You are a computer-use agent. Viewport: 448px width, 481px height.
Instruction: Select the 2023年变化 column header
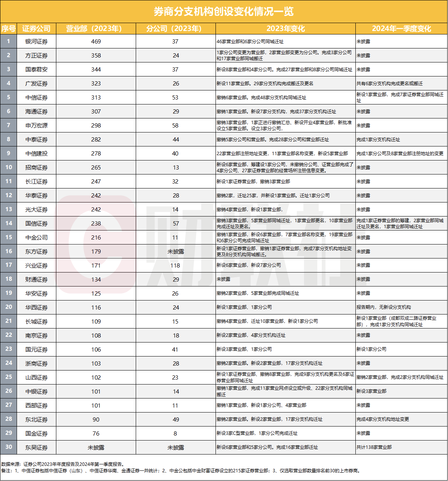coord(285,29)
